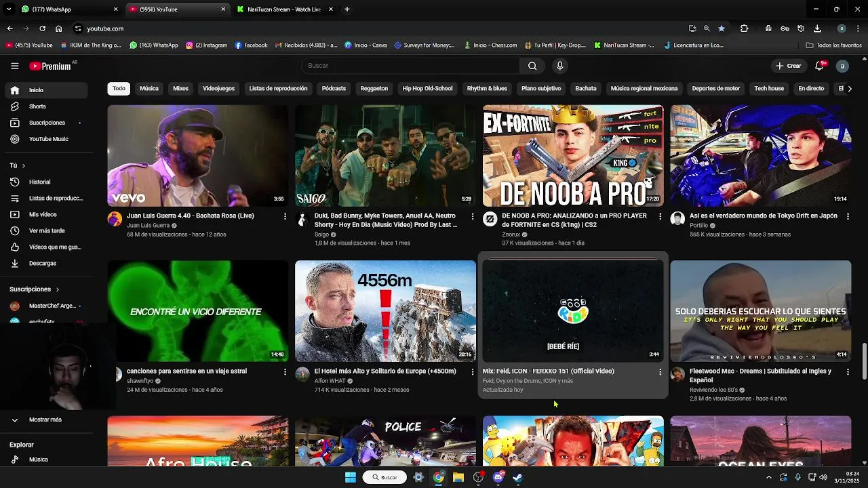Switch to NariTucan Stream browser tab
The height and width of the screenshot is (488, 868).
tap(284, 9)
